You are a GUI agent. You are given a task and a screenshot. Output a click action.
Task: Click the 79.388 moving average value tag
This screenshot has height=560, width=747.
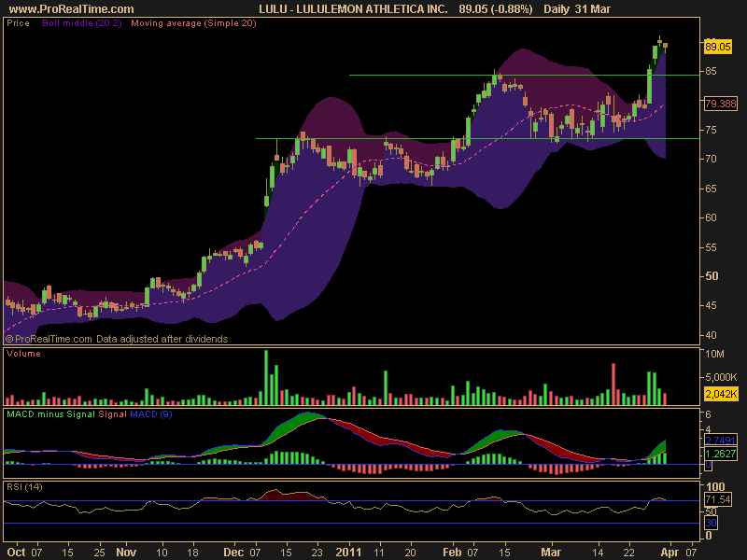click(720, 104)
